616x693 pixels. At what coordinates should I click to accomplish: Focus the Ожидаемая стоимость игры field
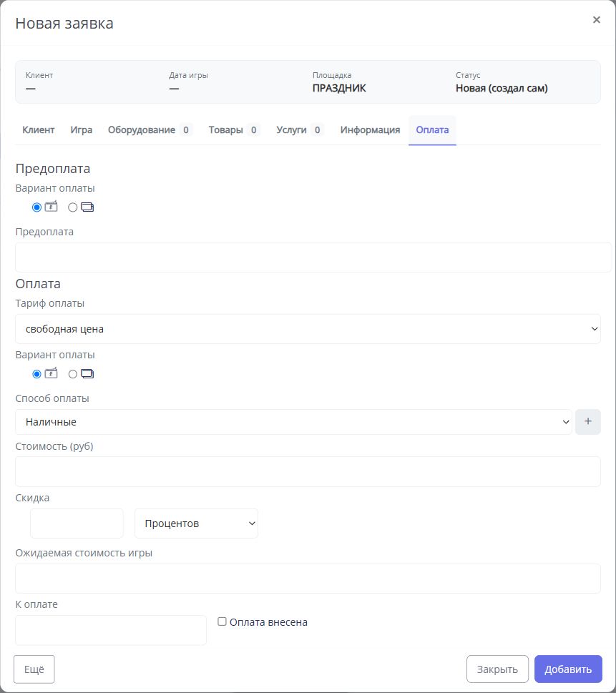308,579
